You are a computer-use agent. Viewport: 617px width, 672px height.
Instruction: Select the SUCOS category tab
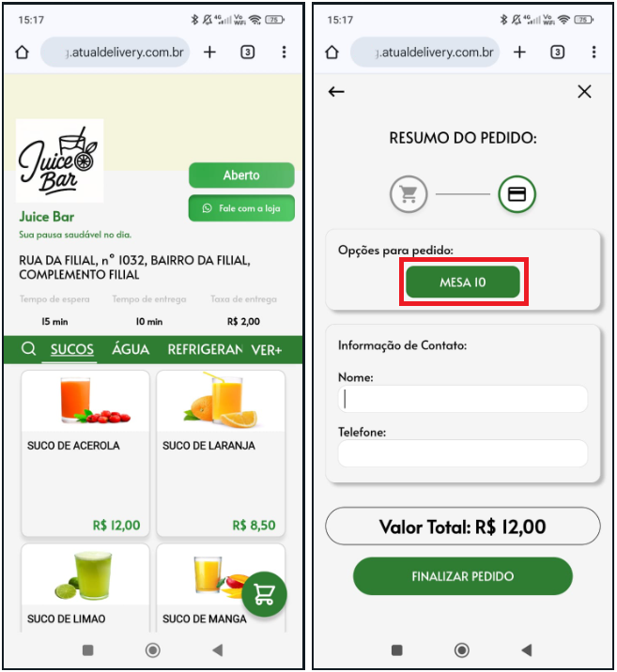(71, 350)
